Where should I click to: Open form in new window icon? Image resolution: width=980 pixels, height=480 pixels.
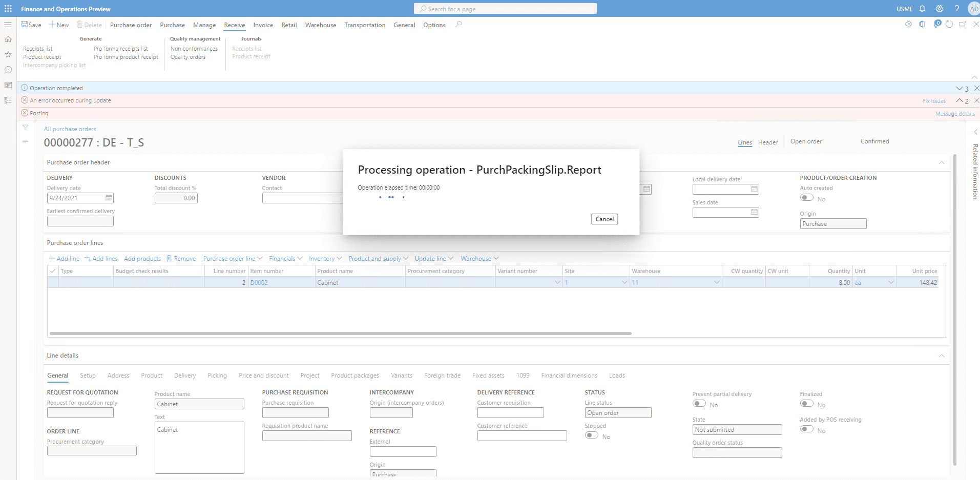963,24
